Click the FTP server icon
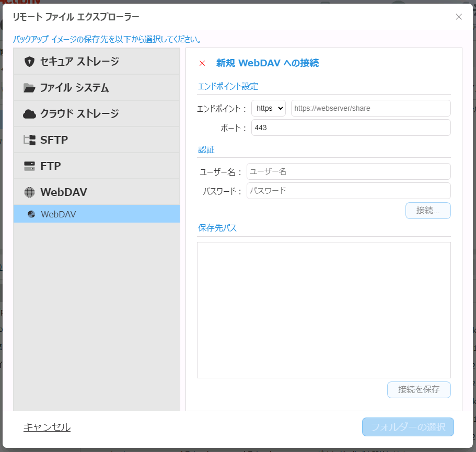This screenshot has width=476, height=452. tap(30, 166)
